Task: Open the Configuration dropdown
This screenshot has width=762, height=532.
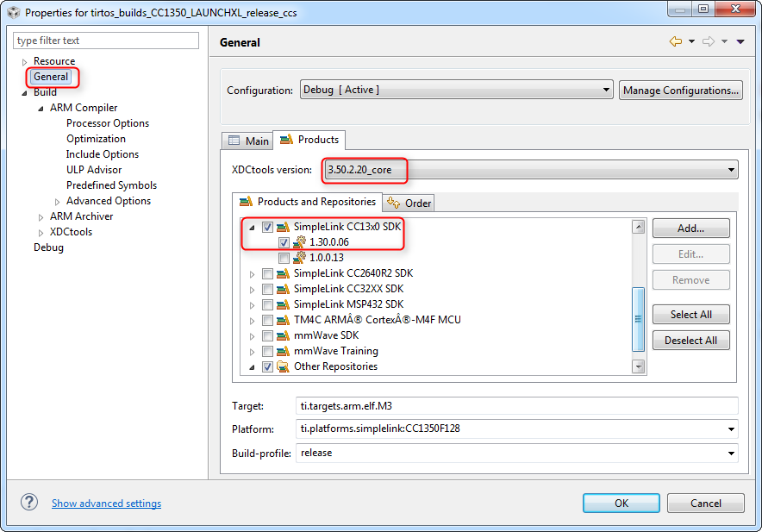Action: coord(456,90)
